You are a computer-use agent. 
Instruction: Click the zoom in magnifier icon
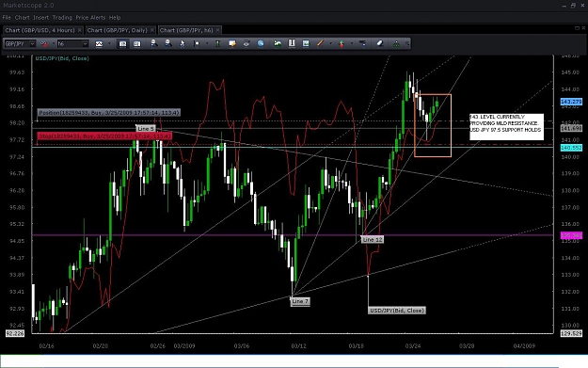[x=154, y=43]
